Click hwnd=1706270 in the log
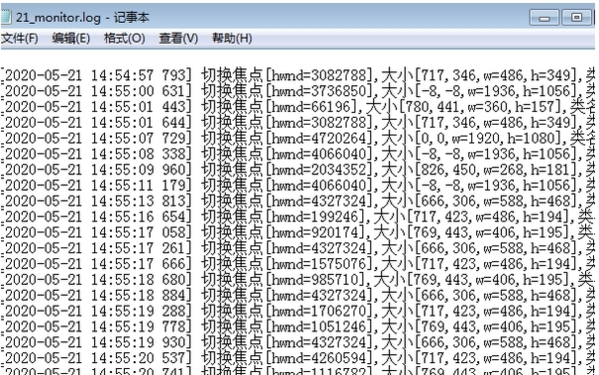The image size is (599, 375). click(x=320, y=311)
